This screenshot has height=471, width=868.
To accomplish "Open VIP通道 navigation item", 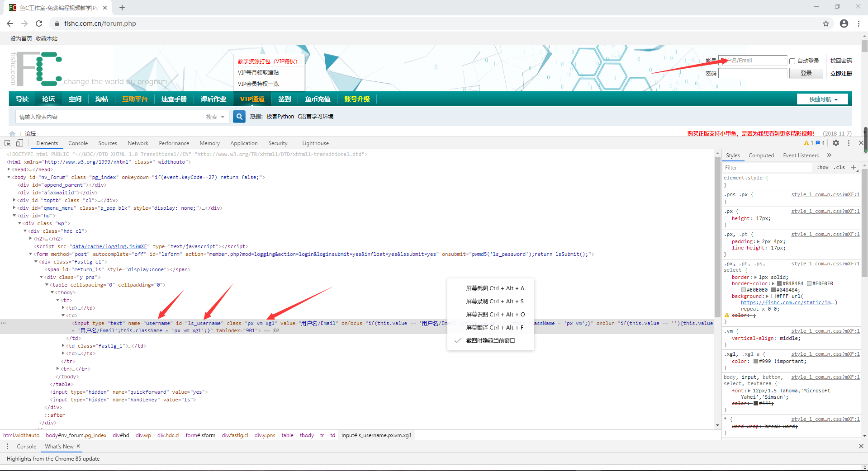I will 252,99.
